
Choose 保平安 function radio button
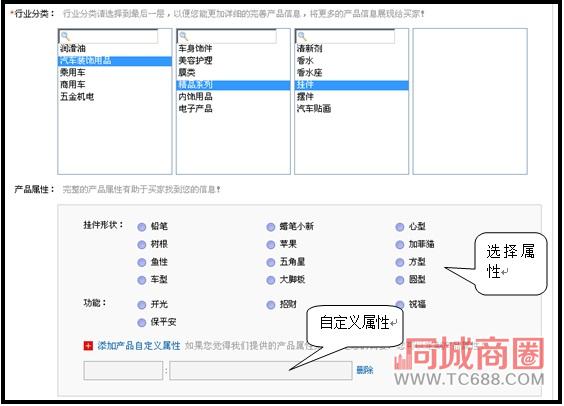[x=142, y=322]
